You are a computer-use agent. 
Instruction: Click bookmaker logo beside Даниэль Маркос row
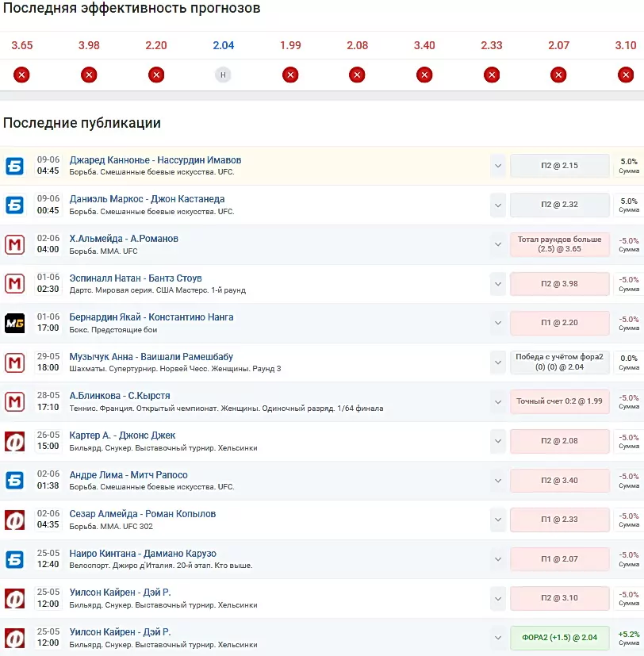14,205
